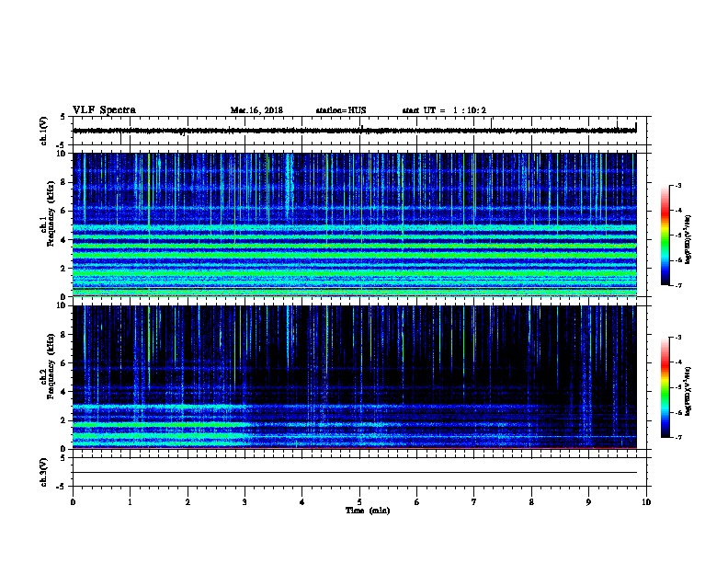Click time axis tick label "10"
Viewport: 728px width, 563px height.
coord(646,502)
